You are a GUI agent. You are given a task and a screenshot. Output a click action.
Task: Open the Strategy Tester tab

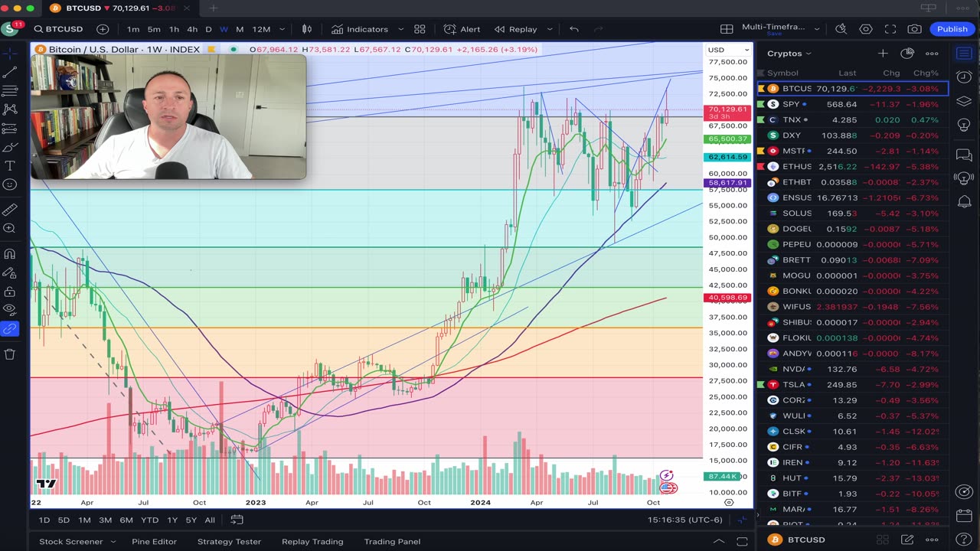pyautogui.click(x=229, y=542)
